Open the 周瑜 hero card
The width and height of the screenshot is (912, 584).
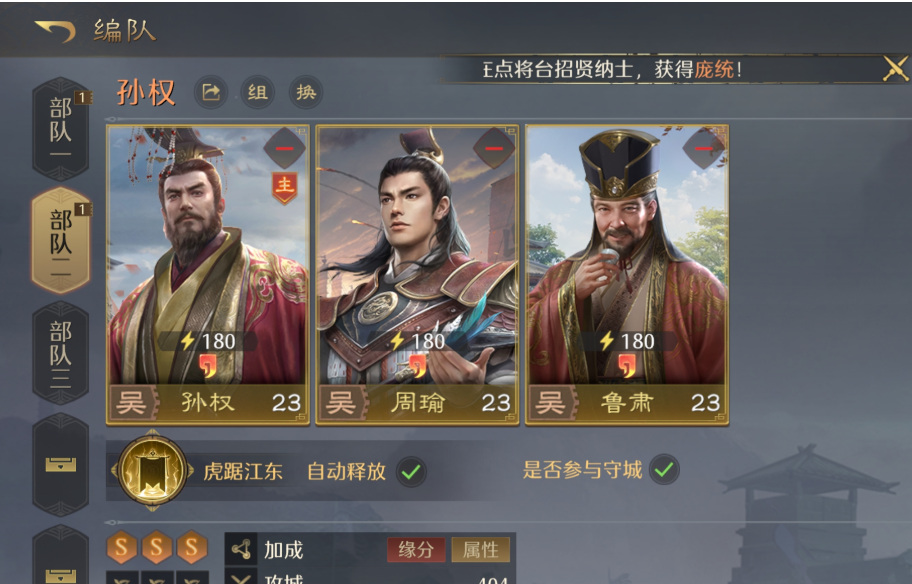(x=417, y=275)
